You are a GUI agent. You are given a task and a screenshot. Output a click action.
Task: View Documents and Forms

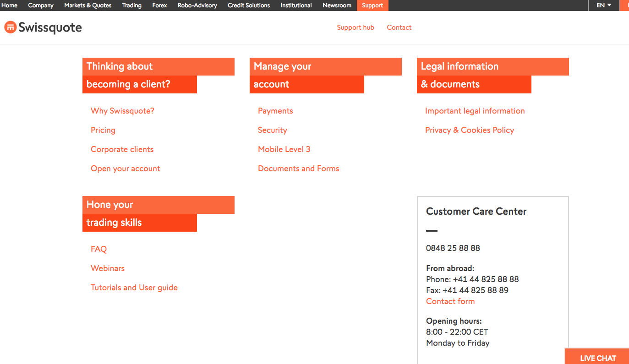(299, 168)
